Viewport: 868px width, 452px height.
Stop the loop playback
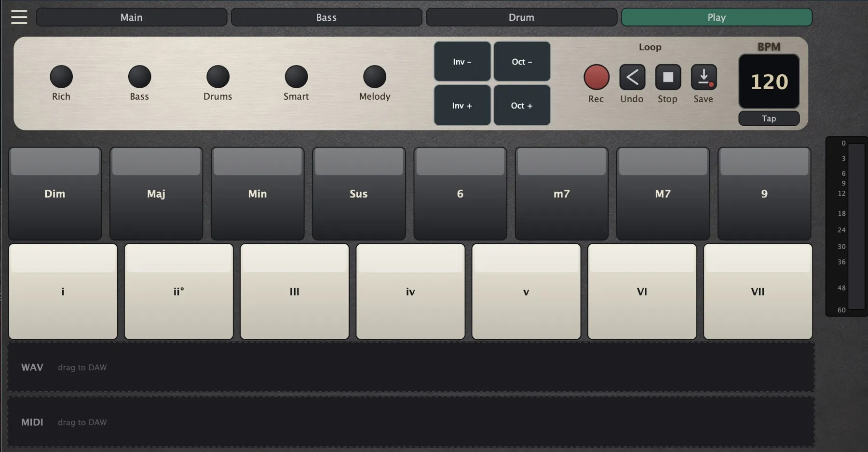668,77
